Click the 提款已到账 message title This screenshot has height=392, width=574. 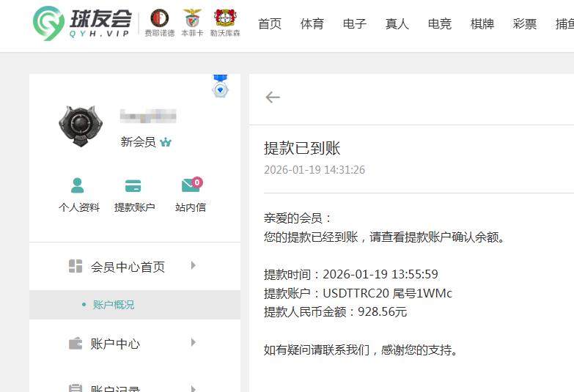click(x=302, y=148)
